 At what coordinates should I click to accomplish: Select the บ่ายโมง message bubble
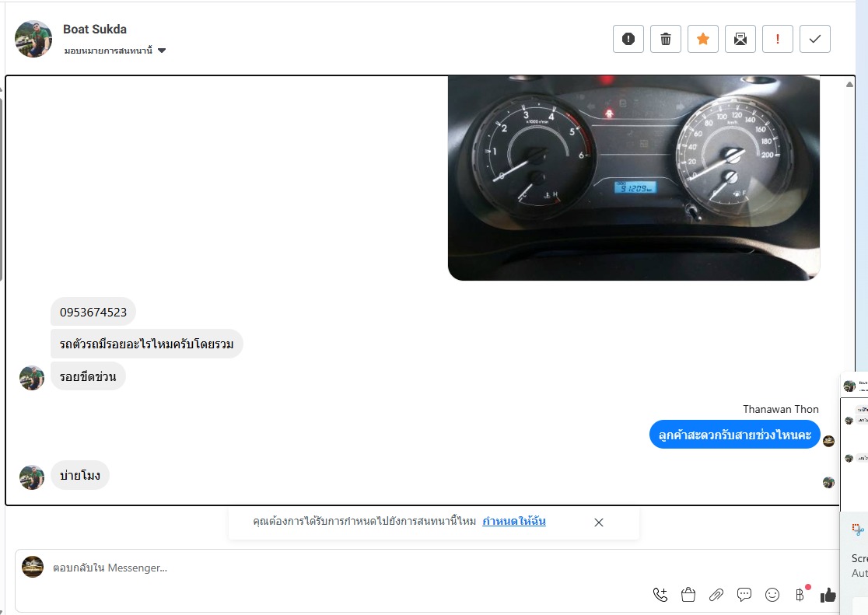[x=79, y=476]
